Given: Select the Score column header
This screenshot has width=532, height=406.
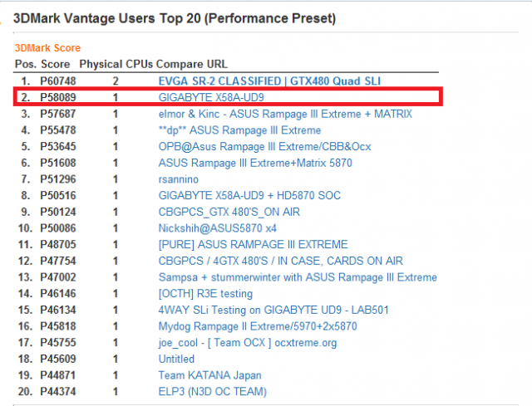Looking at the screenshot, I should (56, 65).
